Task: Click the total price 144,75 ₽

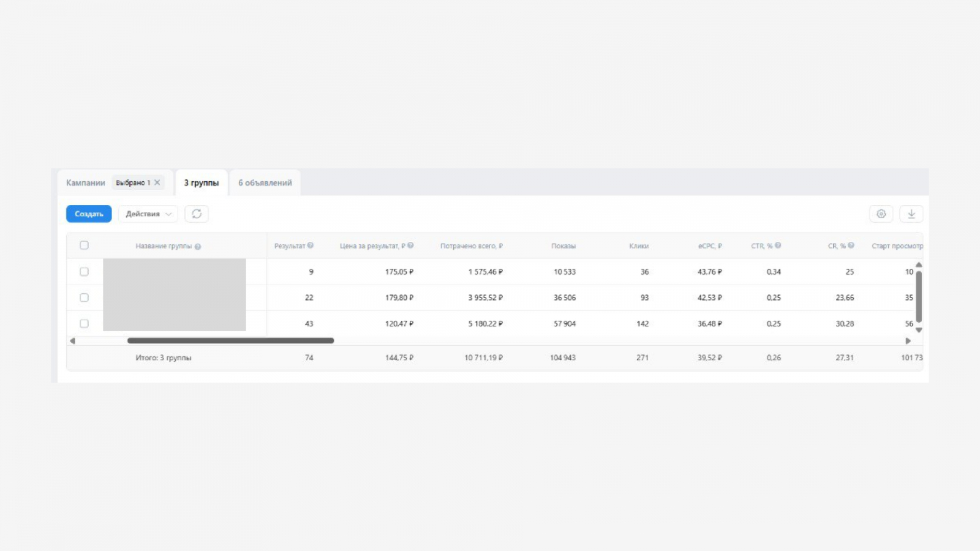Action: (399, 358)
